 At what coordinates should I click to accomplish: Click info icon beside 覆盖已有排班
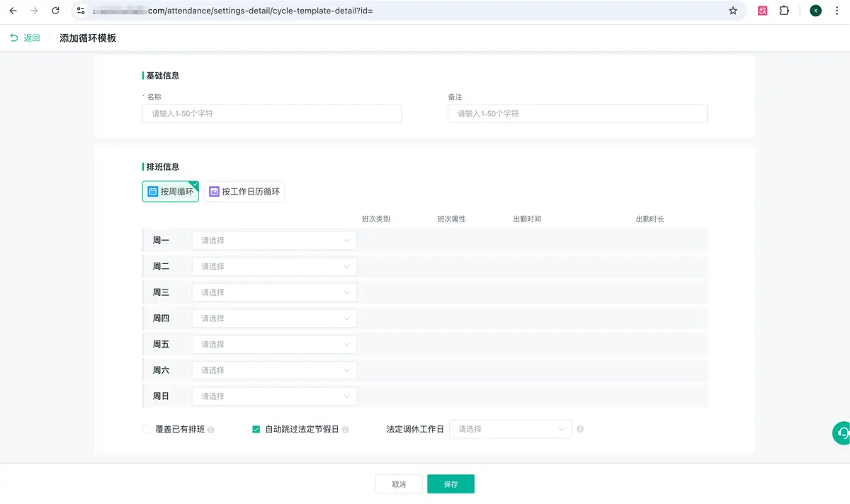point(211,430)
